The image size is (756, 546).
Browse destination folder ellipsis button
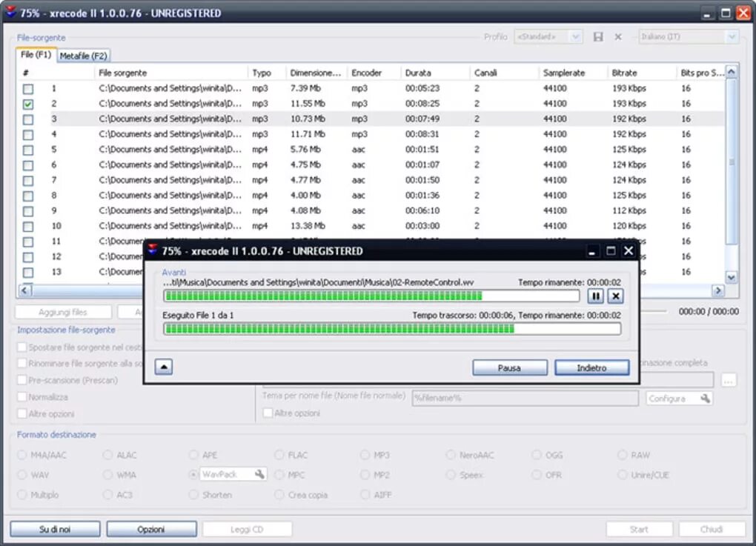pyautogui.click(x=729, y=381)
